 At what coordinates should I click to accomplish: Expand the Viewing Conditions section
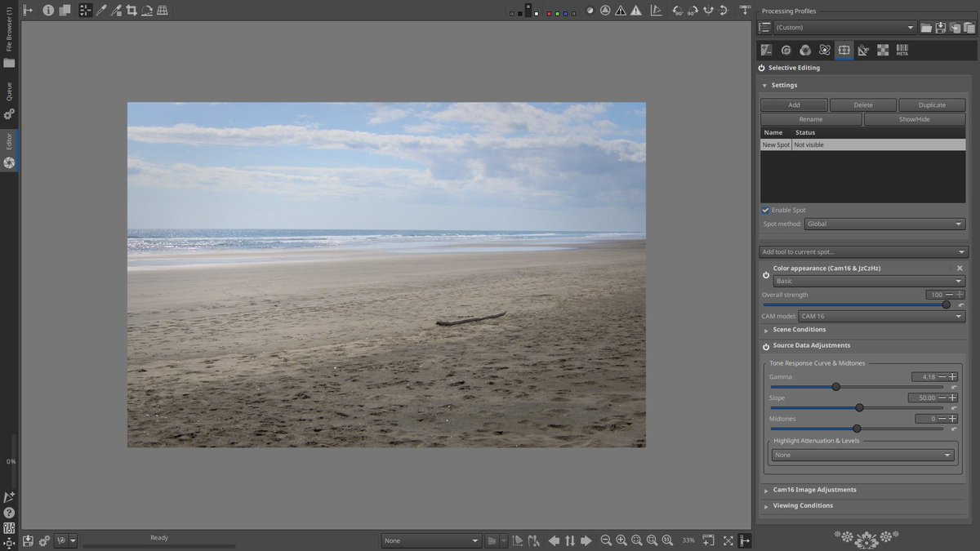803,505
